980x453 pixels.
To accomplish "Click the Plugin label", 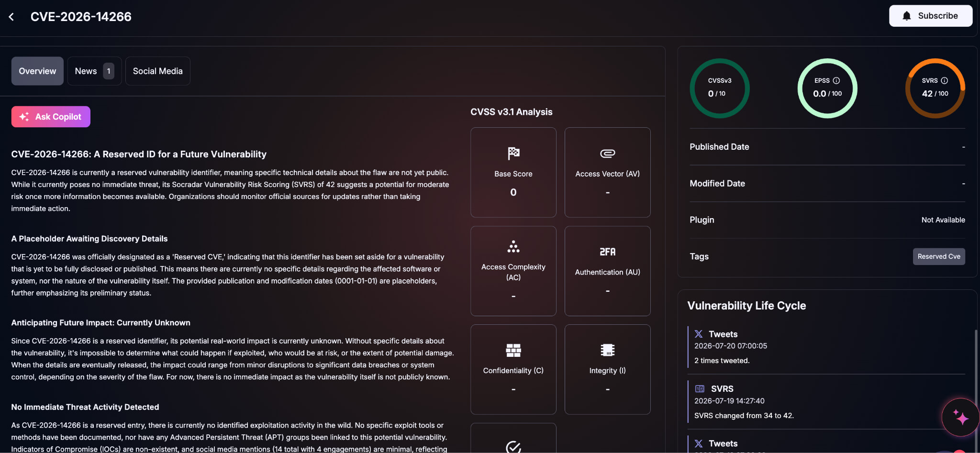I will [x=702, y=220].
